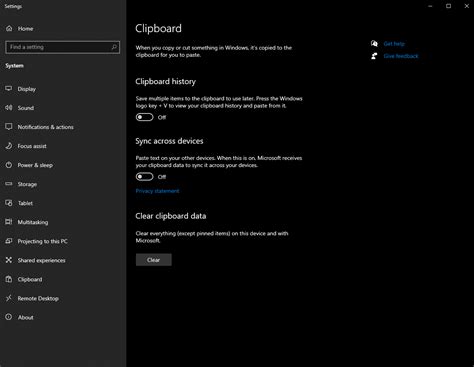Go to Sound settings label
The width and height of the screenshot is (474, 367).
click(26, 108)
